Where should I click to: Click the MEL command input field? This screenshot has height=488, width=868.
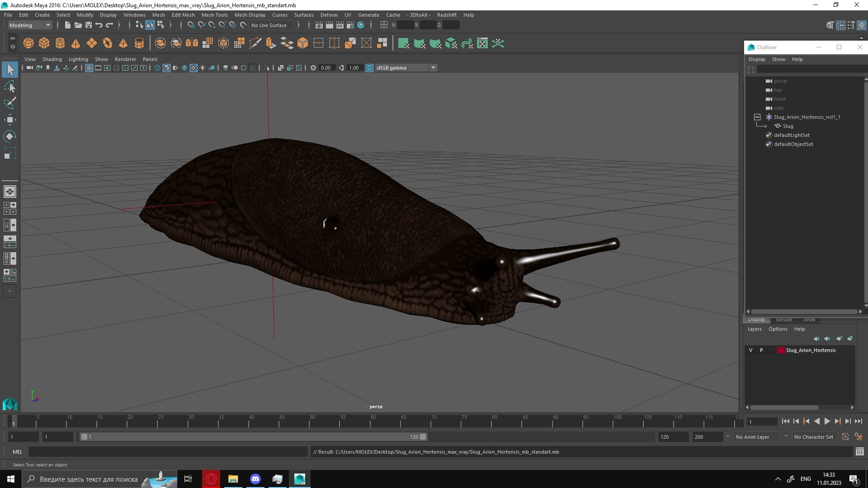[x=168, y=451]
